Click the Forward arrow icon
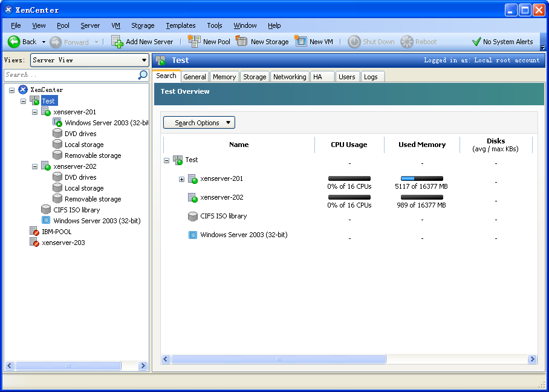This screenshot has height=392, width=549. (56, 42)
